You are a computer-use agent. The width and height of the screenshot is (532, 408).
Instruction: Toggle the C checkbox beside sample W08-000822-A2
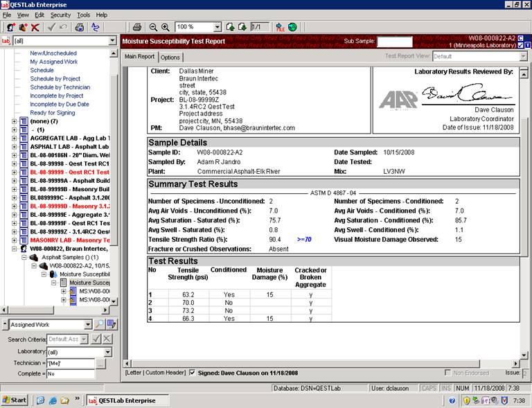521,37
